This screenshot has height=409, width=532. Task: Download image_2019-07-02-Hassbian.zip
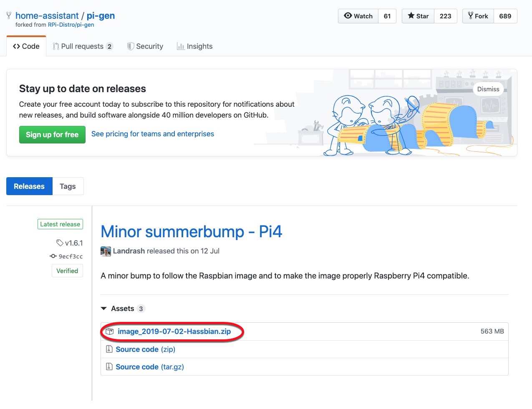pos(174,331)
